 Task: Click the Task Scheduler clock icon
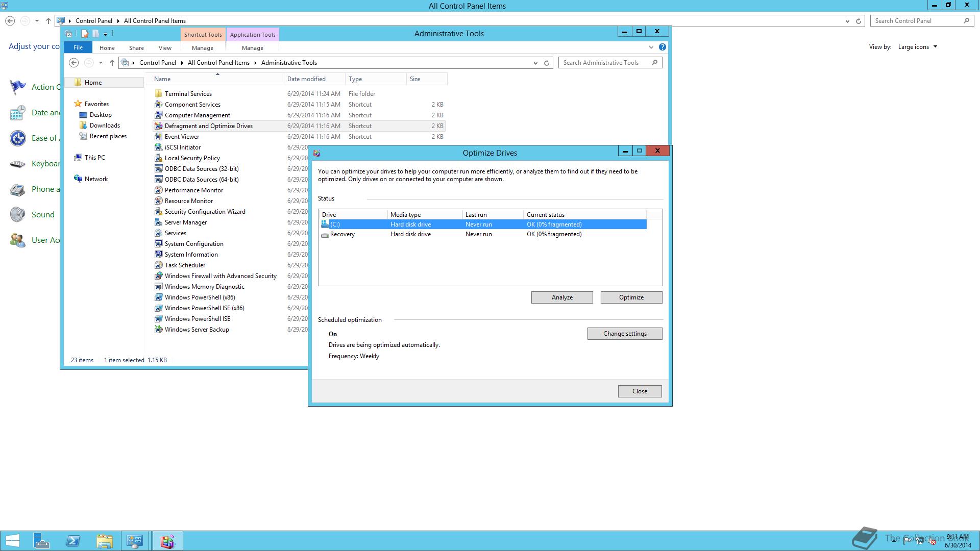(x=158, y=265)
